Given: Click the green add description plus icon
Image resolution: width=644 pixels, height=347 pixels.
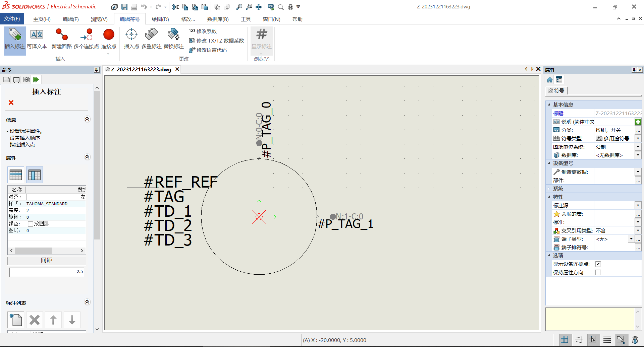Looking at the screenshot, I should click(638, 122).
